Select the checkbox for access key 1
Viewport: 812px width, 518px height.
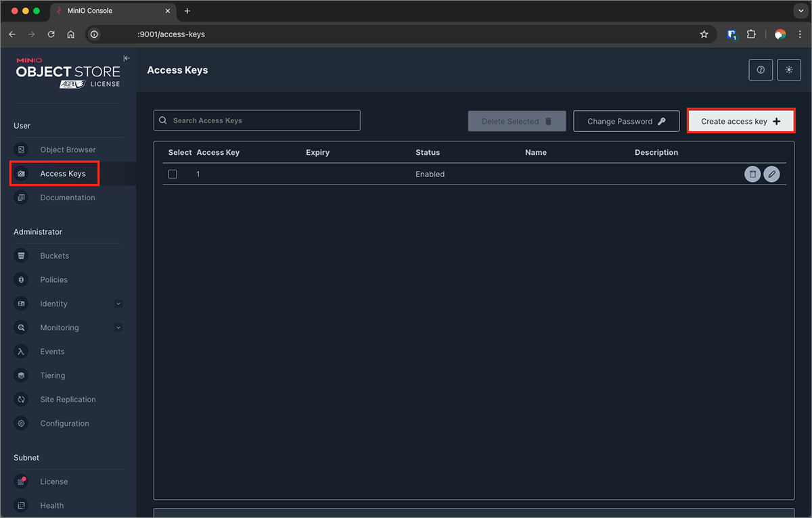pos(173,174)
